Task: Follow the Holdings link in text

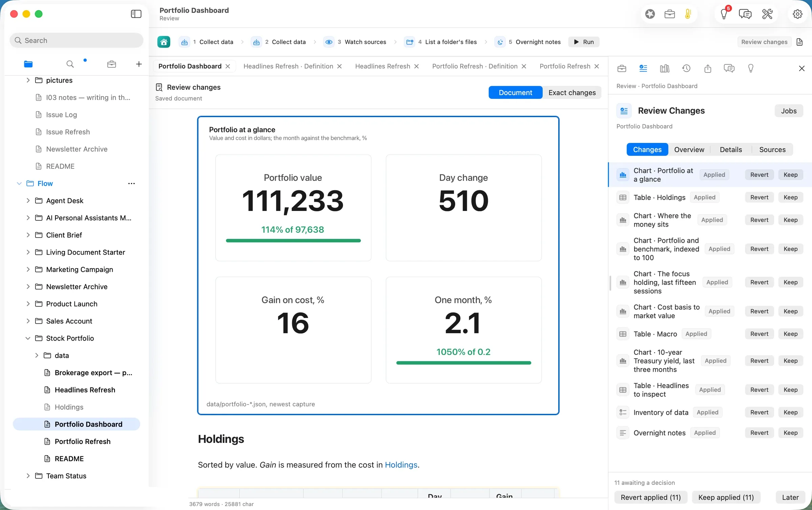Action: [401, 465]
